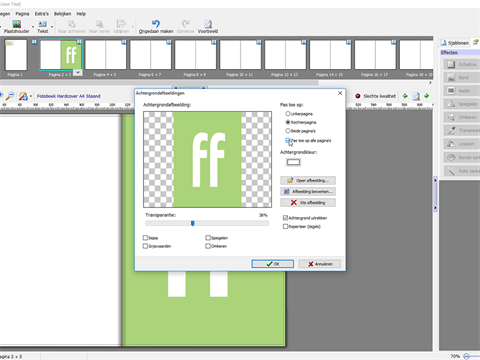Click the Slechte kwaliteit red indicator
This screenshot has width=480, height=360.
tap(358, 96)
